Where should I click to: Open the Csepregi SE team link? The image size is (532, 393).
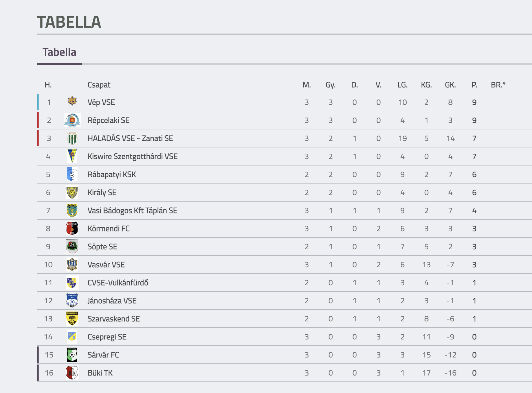tap(107, 337)
